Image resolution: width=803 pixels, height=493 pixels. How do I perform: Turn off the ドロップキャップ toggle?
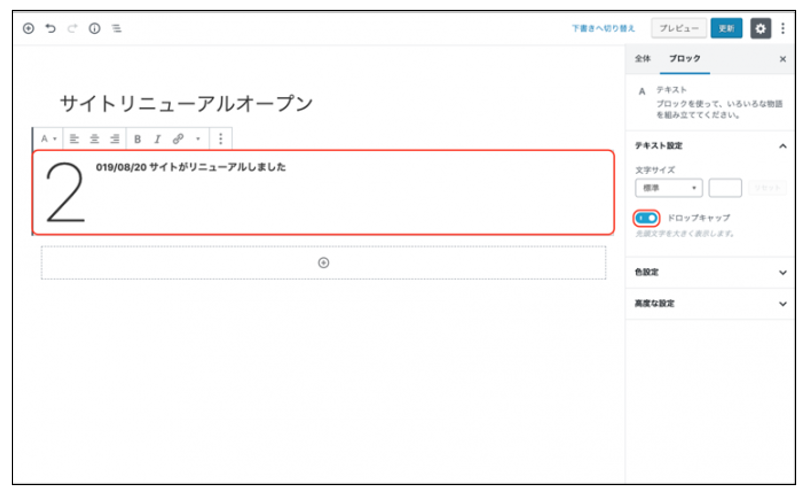coord(646,217)
